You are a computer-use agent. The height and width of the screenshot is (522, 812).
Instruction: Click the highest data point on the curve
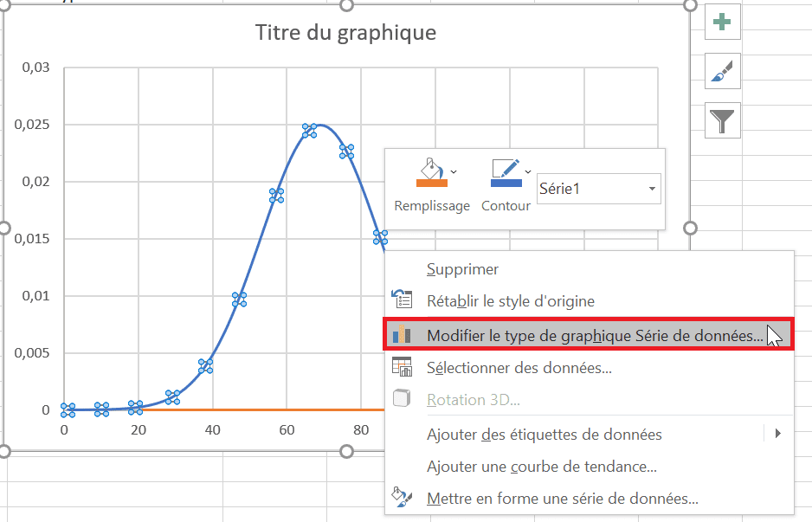click(312, 128)
